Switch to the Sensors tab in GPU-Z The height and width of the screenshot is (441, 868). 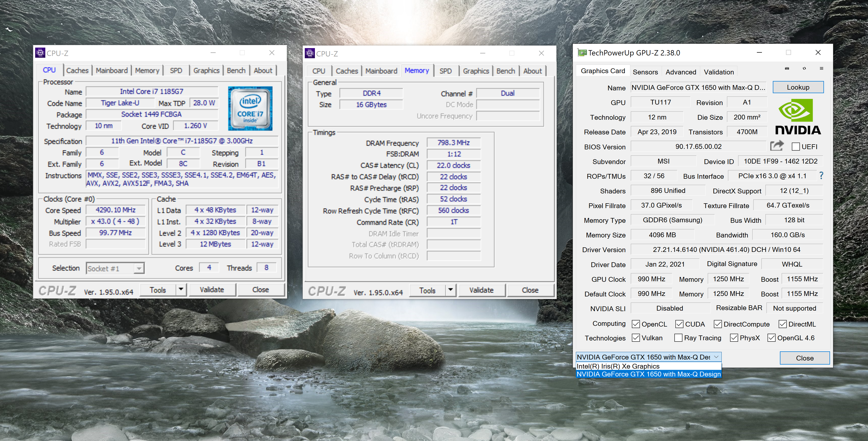click(645, 72)
